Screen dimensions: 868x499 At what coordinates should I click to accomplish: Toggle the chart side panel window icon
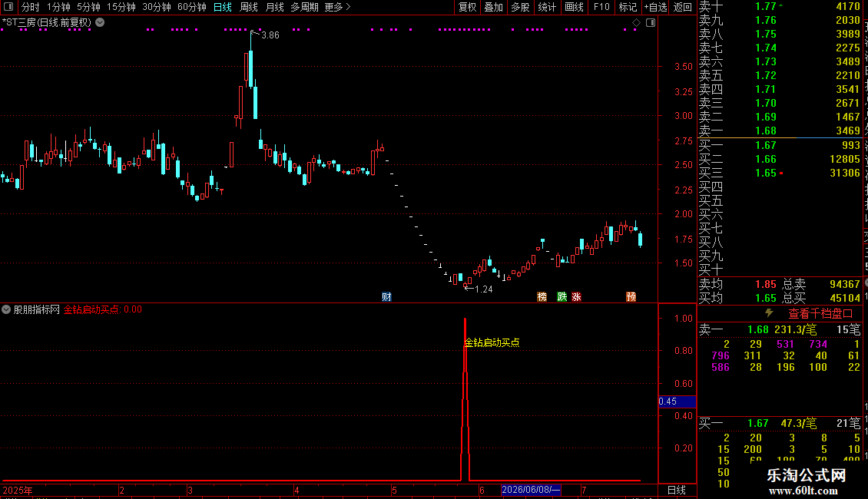[651, 23]
